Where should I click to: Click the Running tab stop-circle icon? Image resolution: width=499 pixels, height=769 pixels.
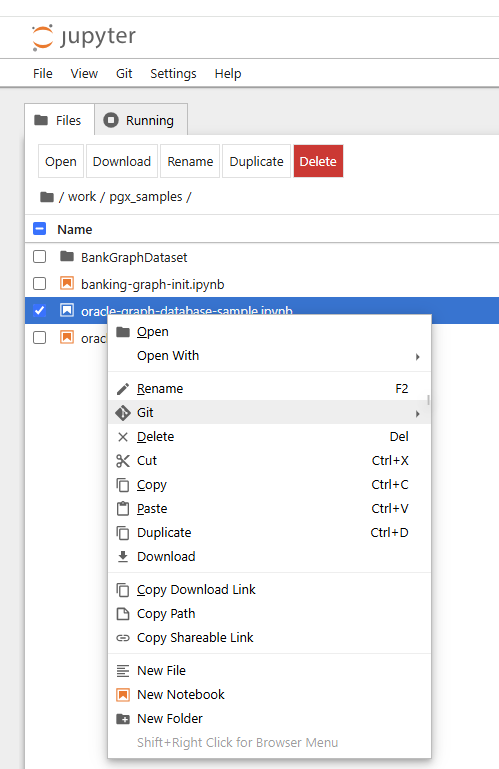pos(111,120)
